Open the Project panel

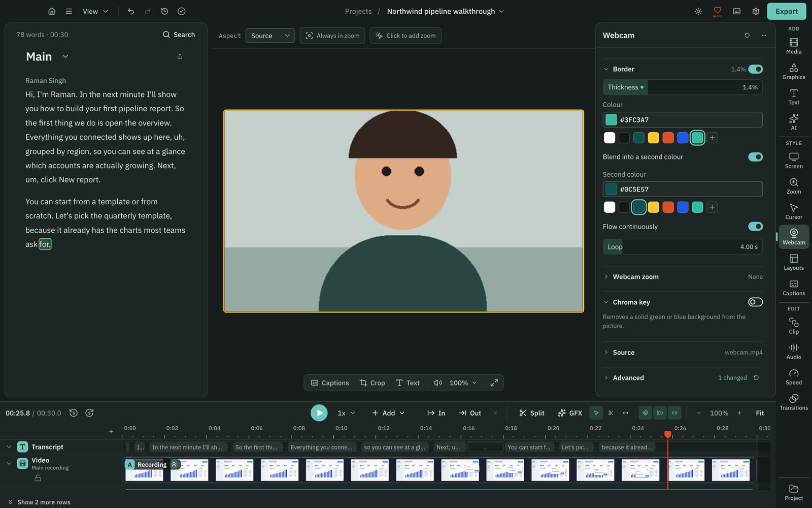pyautogui.click(x=794, y=492)
